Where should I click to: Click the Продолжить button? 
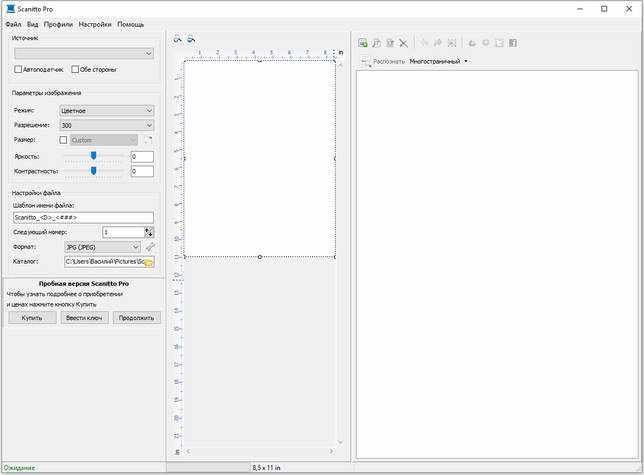click(x=136, y=318)
